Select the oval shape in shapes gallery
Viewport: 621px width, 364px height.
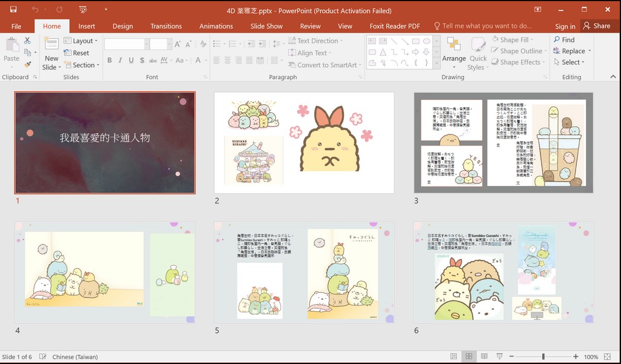click(x=426, y=41)
